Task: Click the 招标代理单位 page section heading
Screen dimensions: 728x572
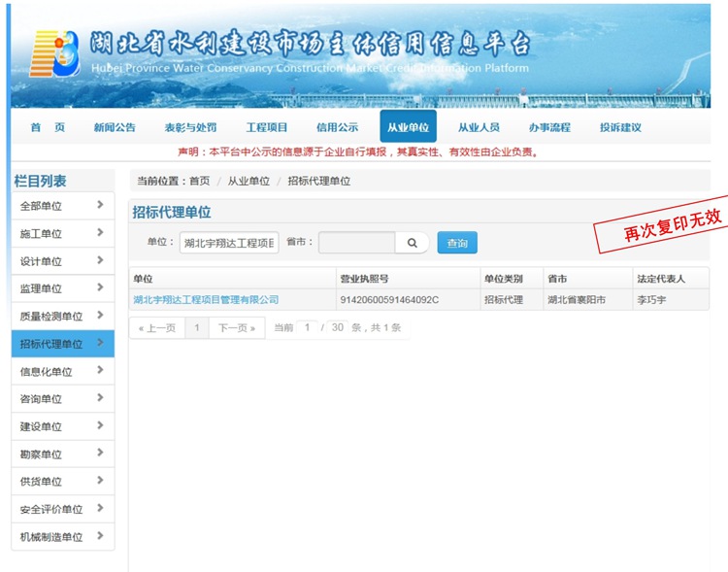Action: coord(172,213)
